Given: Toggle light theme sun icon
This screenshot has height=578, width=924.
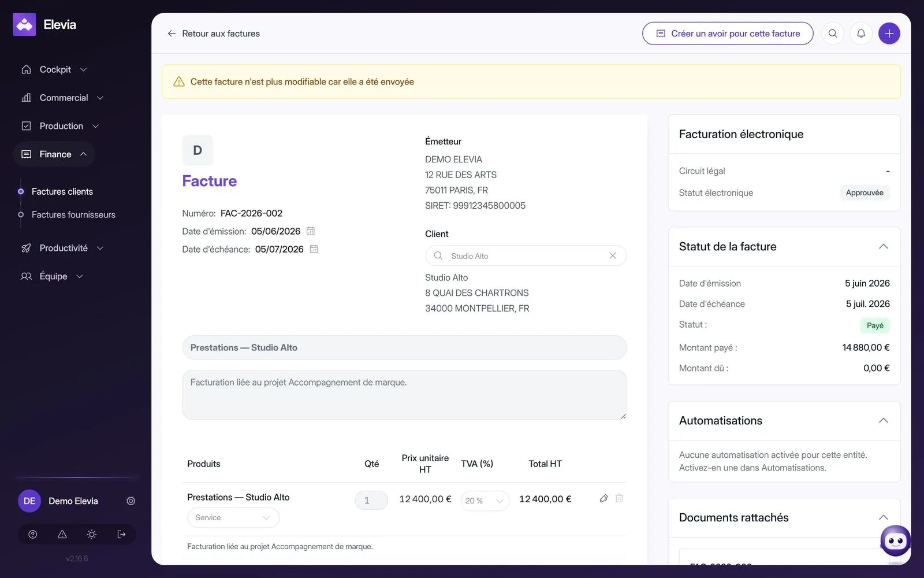Looking at the screenshot, I should coord(92,534).
